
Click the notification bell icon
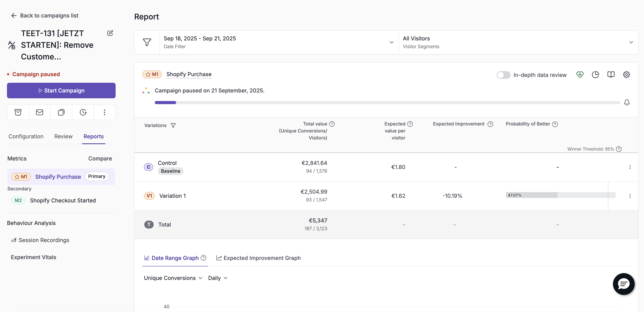[627, 102]
